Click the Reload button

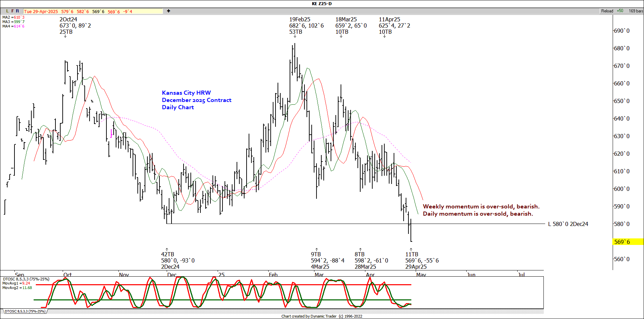point(607,11)
